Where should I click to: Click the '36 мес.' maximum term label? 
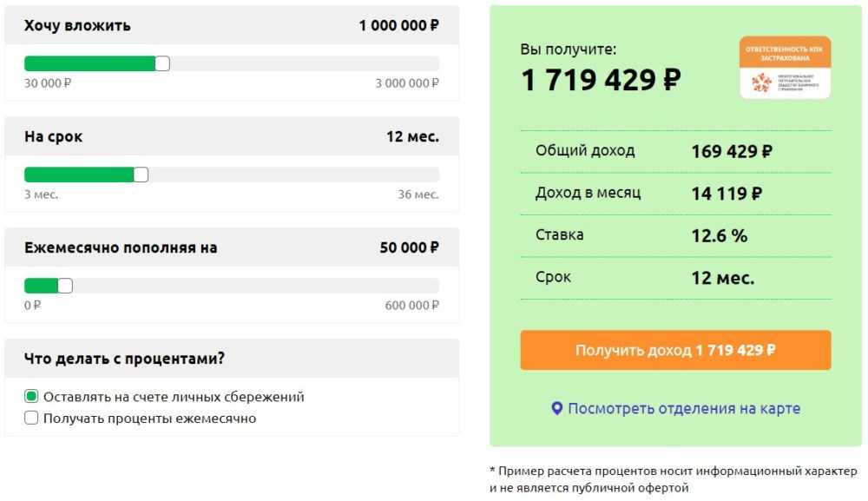tap(418, 194)
